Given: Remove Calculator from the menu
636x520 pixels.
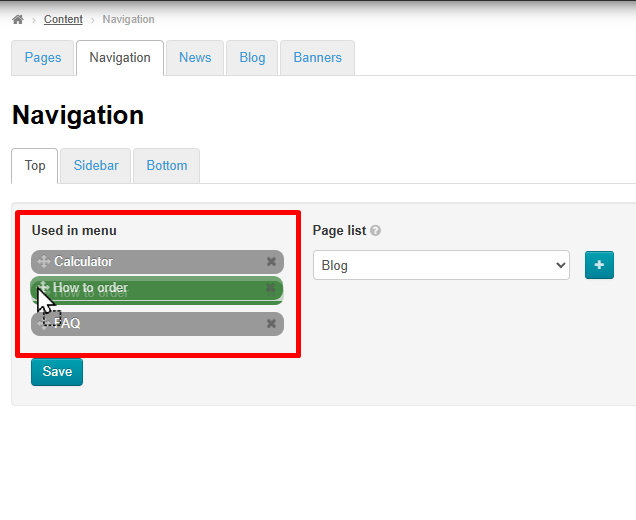Looking at the screenshot, I should coord(271,262).
